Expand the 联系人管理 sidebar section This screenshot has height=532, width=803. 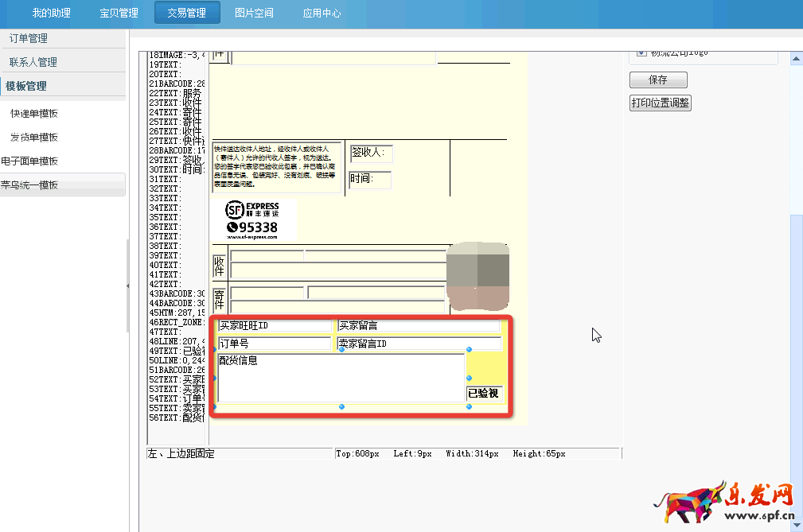click(33, 62)
